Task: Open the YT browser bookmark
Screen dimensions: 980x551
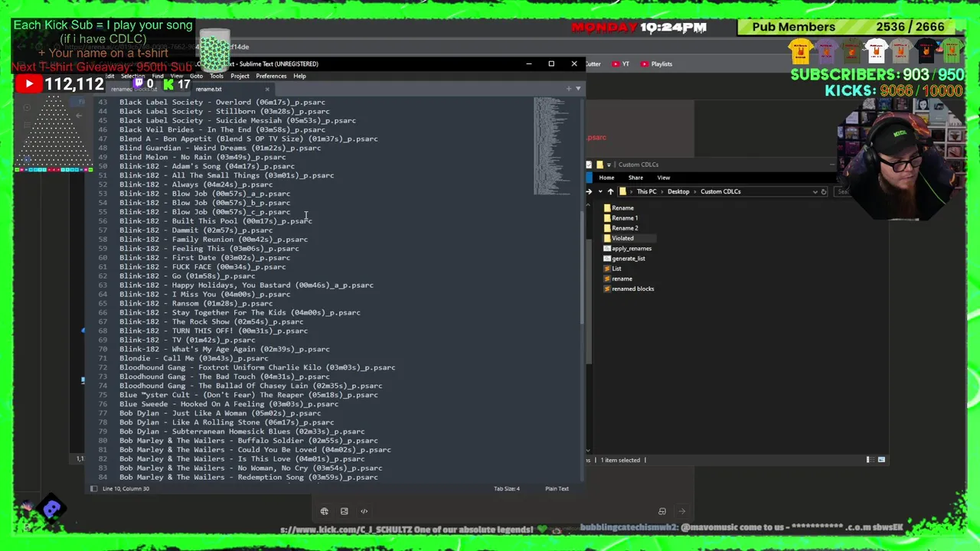Action: (621, 64)
